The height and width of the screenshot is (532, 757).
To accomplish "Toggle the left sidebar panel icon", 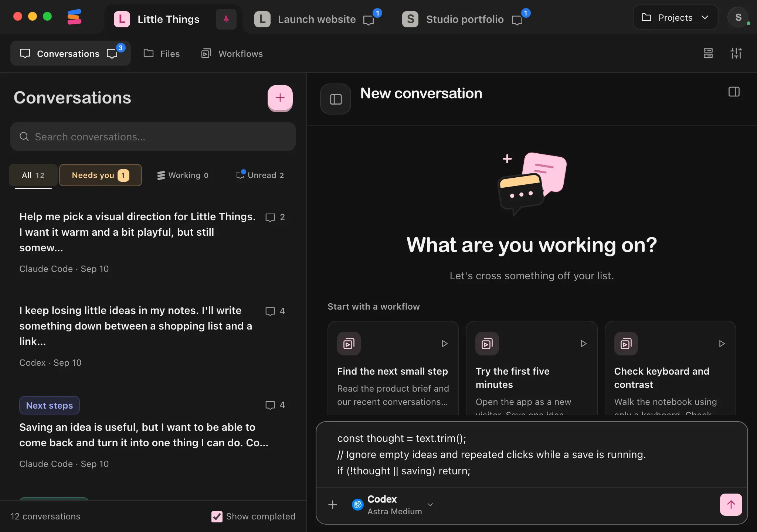I will coord(336,99).
